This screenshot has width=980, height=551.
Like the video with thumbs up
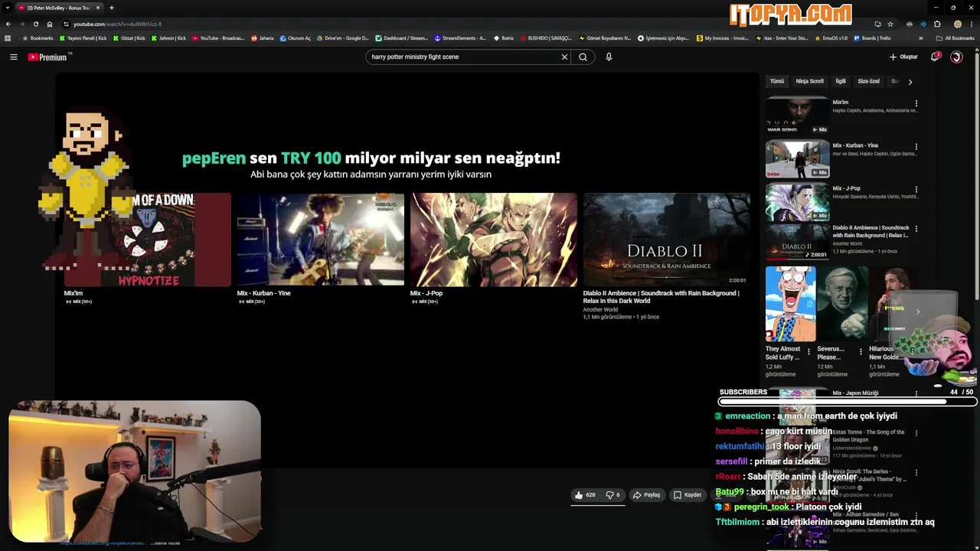586,495
